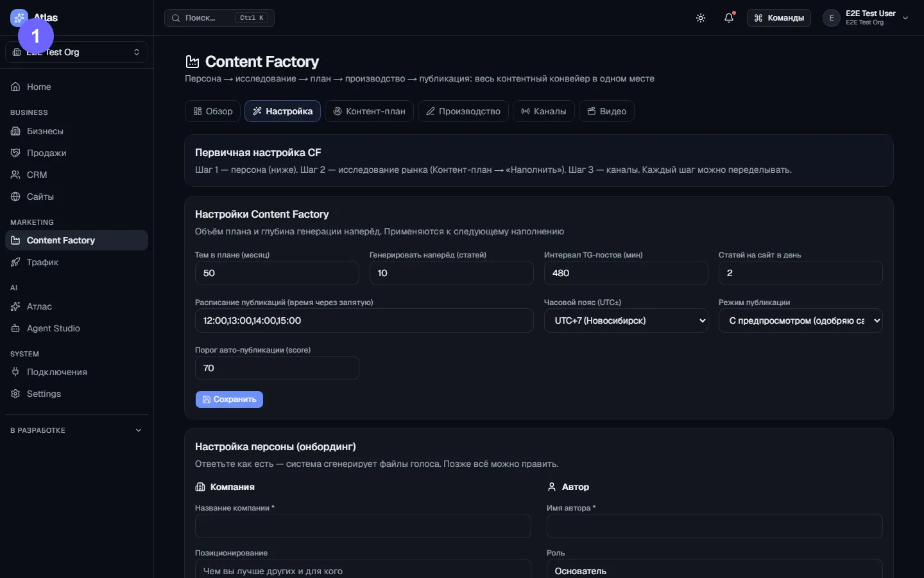The width and height of the screenshot is (924, 578).
Task: Switch to the Контент-план tab
Action: pyautogui.click(x=369, y=111)
